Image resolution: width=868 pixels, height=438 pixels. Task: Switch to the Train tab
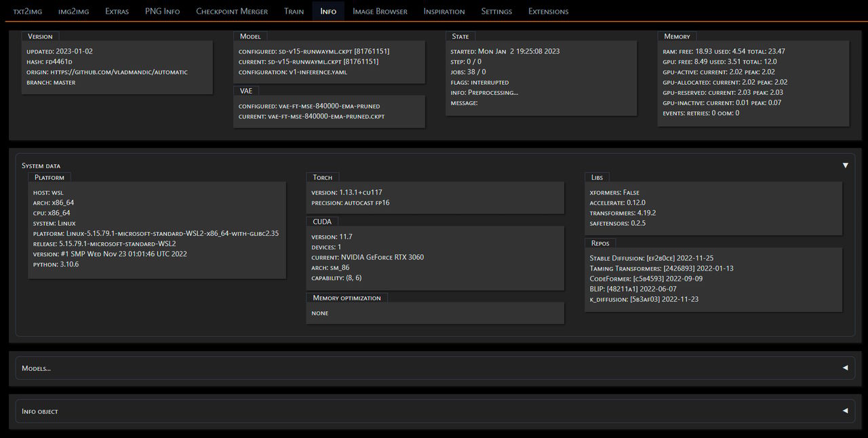click(x=294, y=11)
